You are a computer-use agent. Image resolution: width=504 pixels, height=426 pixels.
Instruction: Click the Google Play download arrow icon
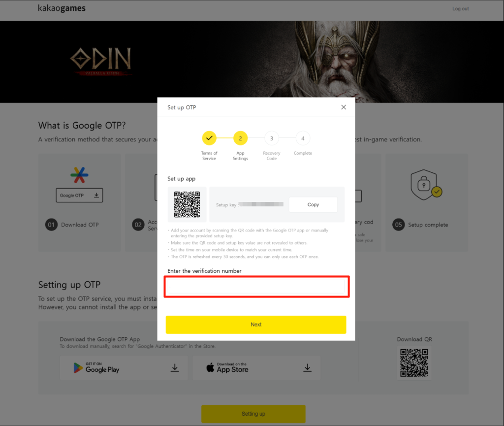(175, 367)
